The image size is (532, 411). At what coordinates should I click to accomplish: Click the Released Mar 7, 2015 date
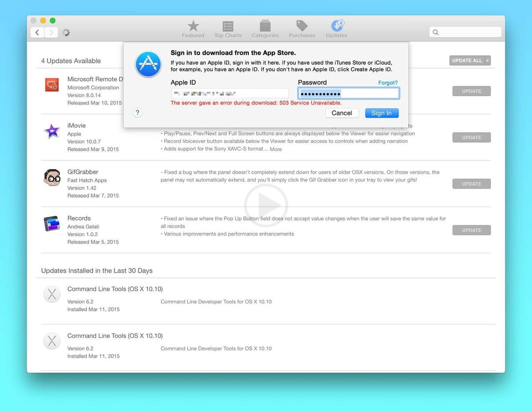pos(93,196)
